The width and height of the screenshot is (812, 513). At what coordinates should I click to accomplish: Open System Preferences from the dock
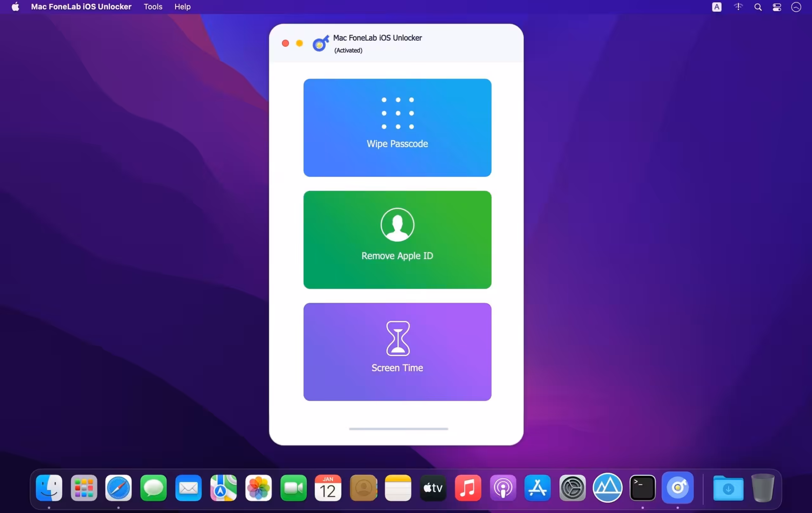point(572,488)
